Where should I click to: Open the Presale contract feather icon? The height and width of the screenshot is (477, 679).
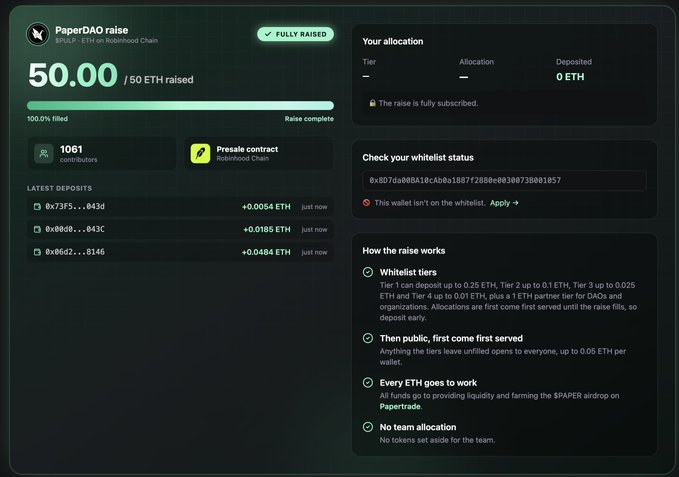point(200,153)
